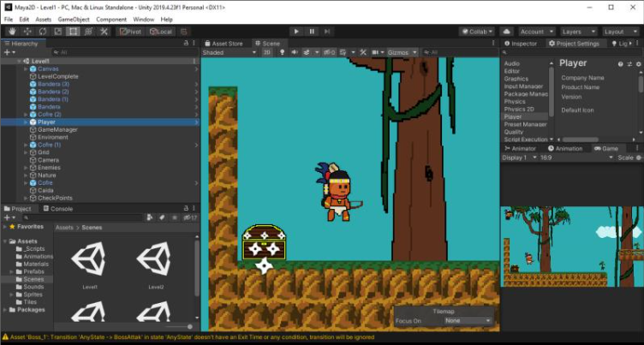644x345 pixels.
Task: Select the Hand tool in the toolbar
Action: [x=10, y=32]
